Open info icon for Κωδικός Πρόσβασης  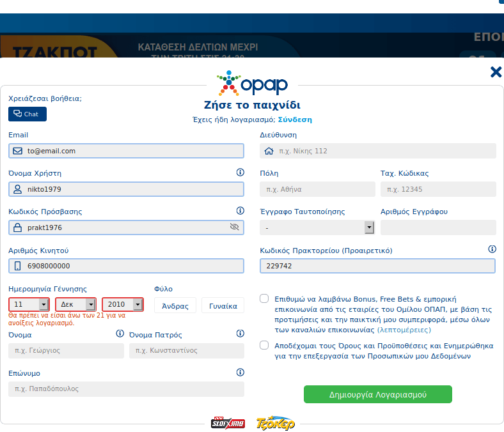[x=240, y=211]
